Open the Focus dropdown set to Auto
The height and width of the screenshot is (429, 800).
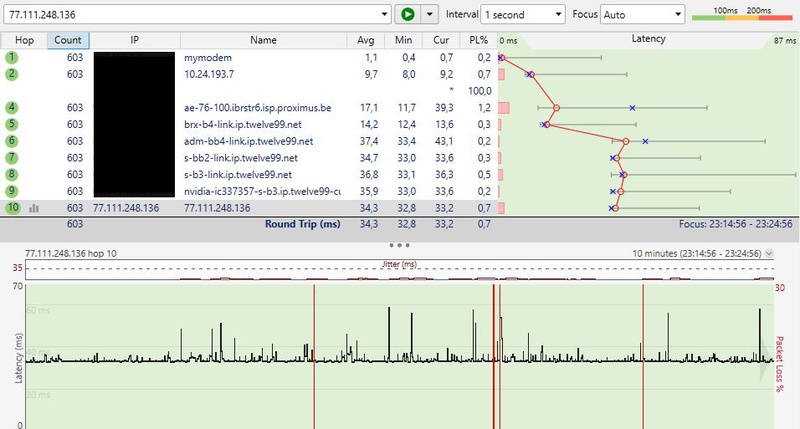642,14
